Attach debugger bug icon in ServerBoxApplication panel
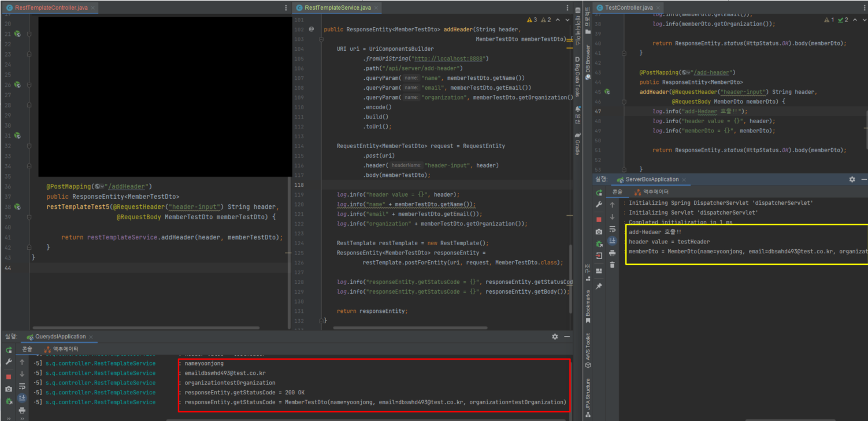 point(599,243)
